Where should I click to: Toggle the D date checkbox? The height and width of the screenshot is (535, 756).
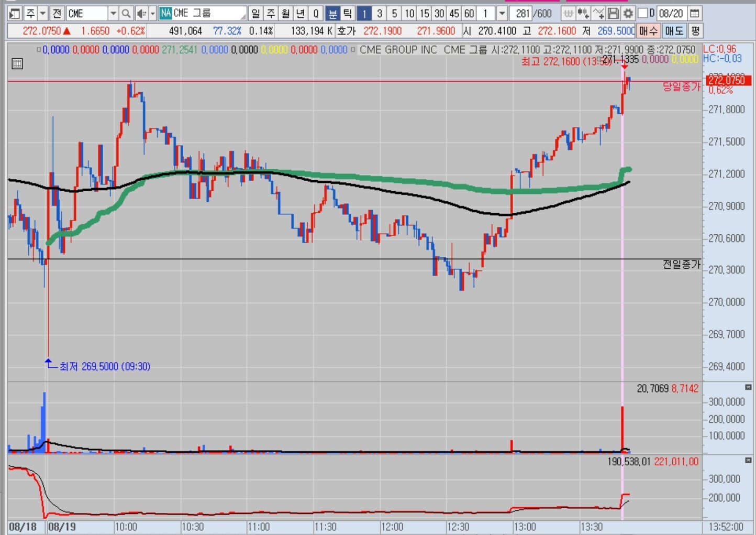[x=643, y=13]
